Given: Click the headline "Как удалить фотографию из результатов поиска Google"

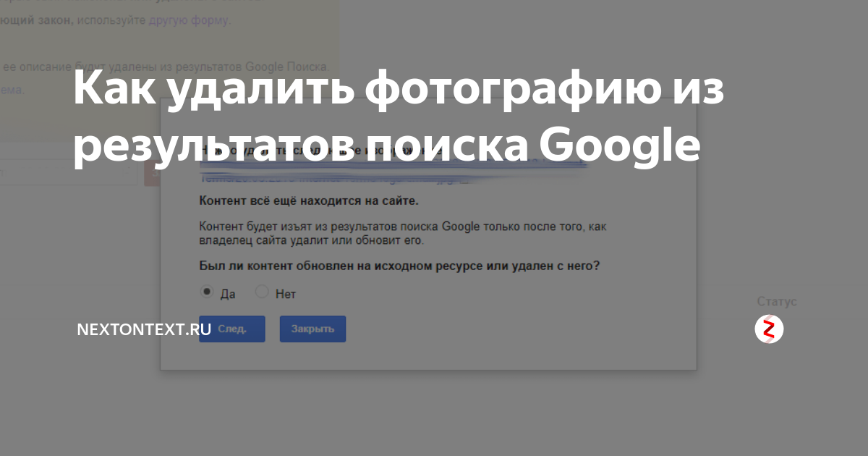Looking at the screenshot, I should click(399, 119).
